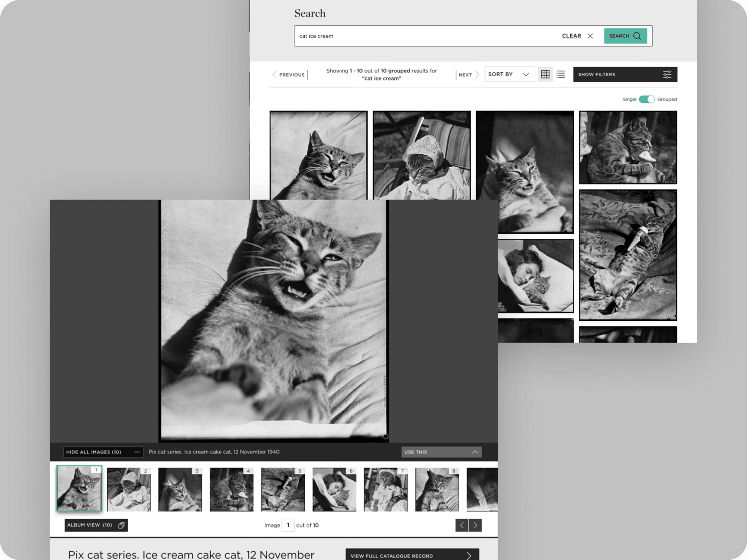Click the green SEARCH button

click(625, 36)
